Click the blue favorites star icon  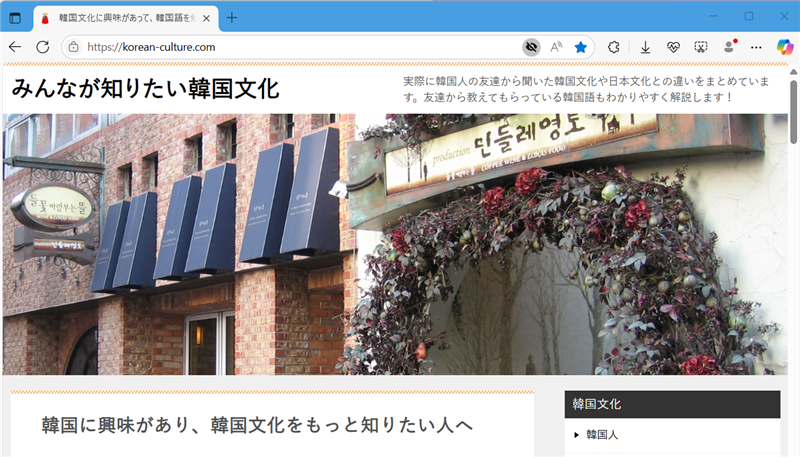[581, 47]
